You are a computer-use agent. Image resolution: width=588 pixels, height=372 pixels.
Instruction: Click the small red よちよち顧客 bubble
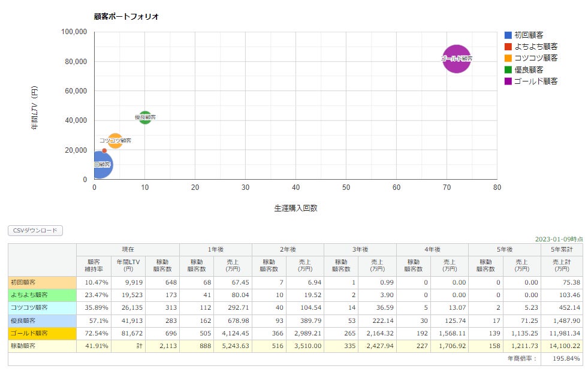104,150
